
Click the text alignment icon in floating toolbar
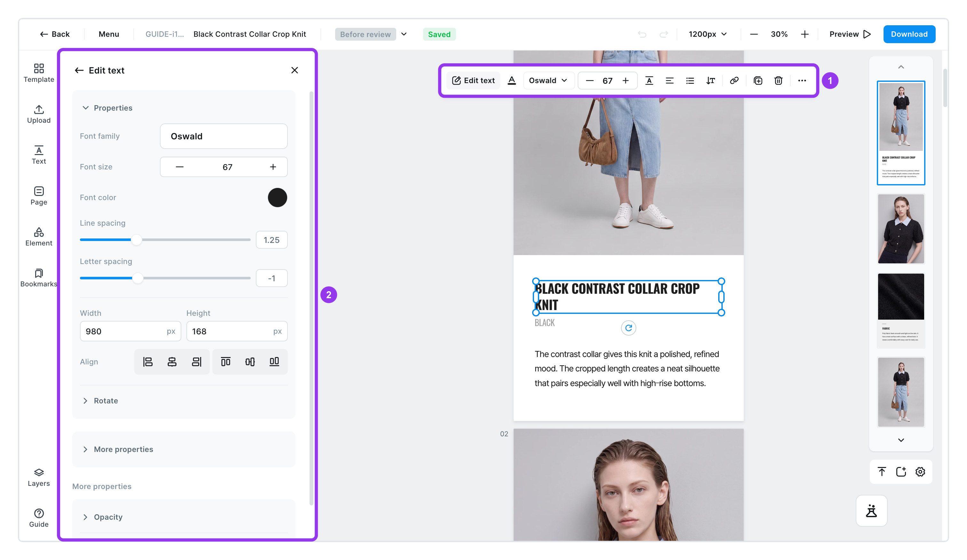(x=669, y=81)
